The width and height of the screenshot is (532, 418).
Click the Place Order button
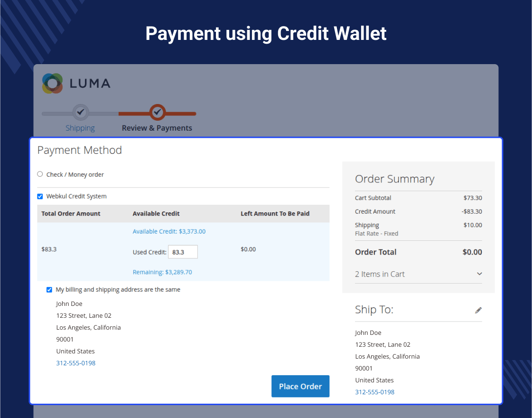point(300,386)
